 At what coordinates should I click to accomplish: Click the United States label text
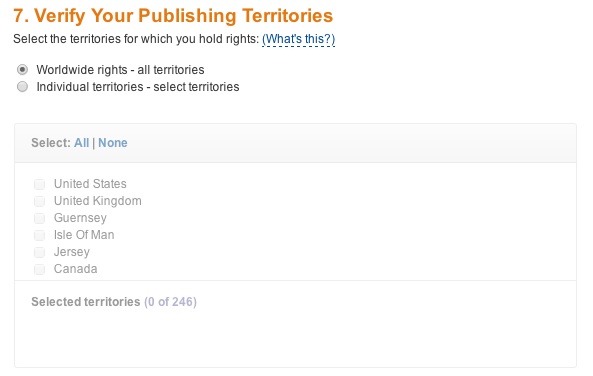[90, 184]
